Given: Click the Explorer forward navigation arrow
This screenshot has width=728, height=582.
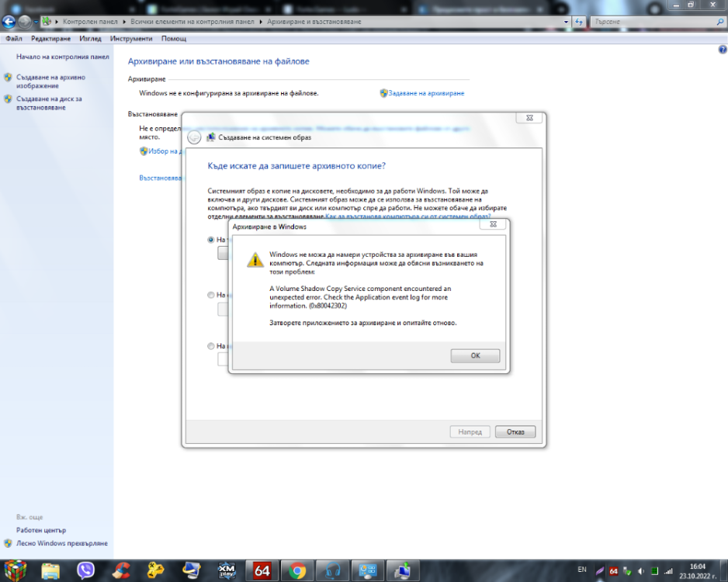Looking at the screenshot, I should coord(25,22).
